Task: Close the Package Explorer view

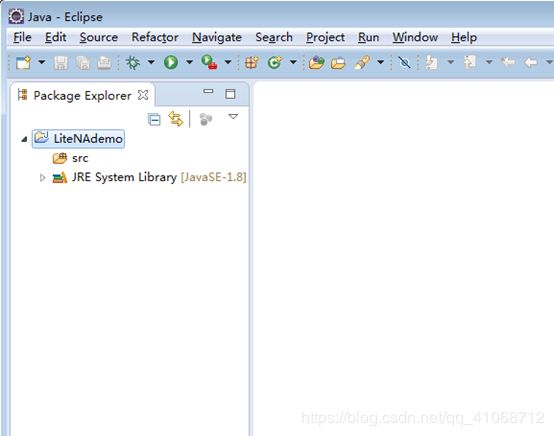Action: point(143,95)
